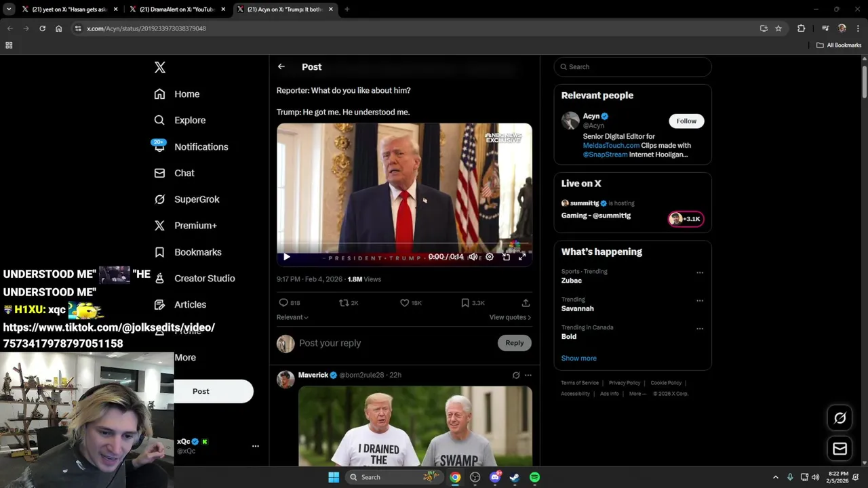Open more options on Maverick's reply
The image size is (868, 488).
pyautogui.click(x=528, y=375)
